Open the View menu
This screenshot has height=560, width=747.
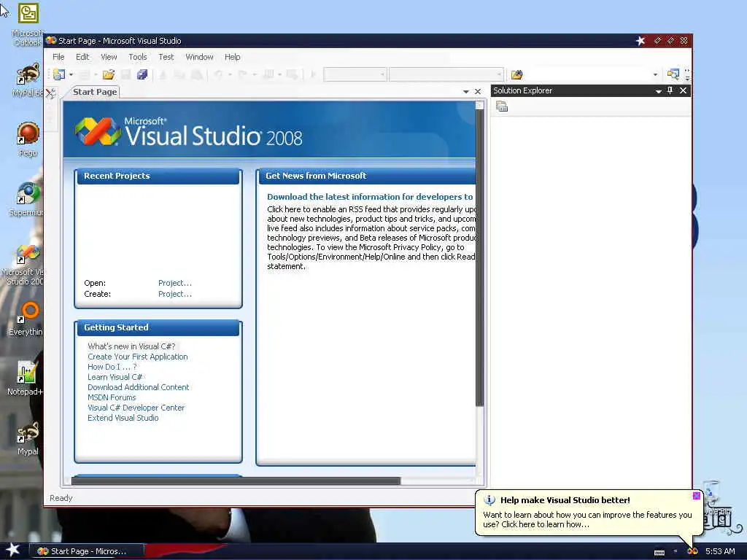pyautogui.click(x=109, y=57)
